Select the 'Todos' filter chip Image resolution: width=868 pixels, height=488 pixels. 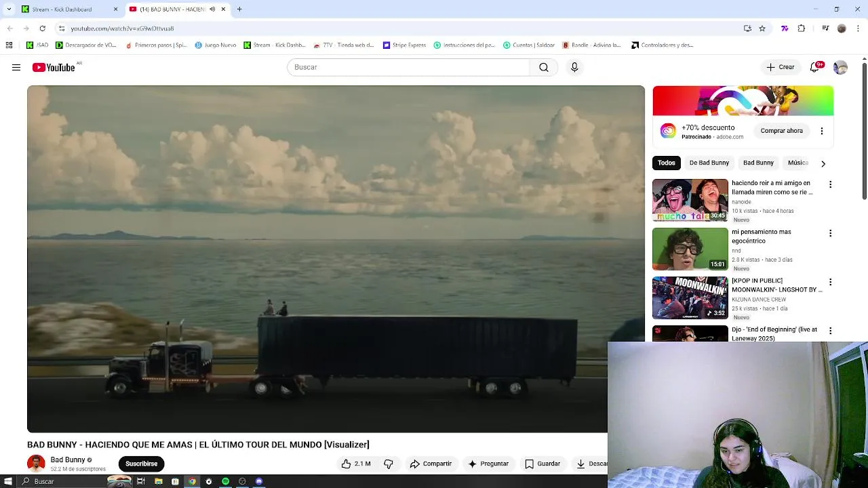[667, 163]
